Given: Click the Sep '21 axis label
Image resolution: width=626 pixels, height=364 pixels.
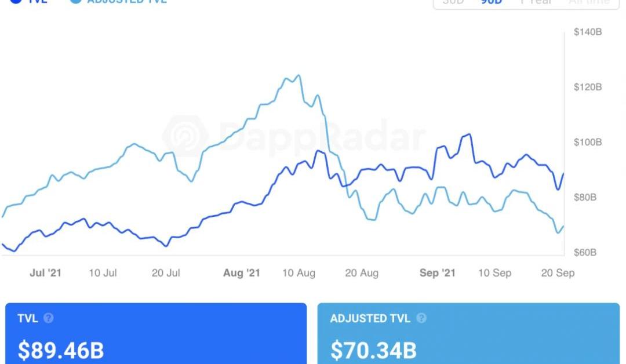Looking at the screenshot, I should [x=438, y=273].
